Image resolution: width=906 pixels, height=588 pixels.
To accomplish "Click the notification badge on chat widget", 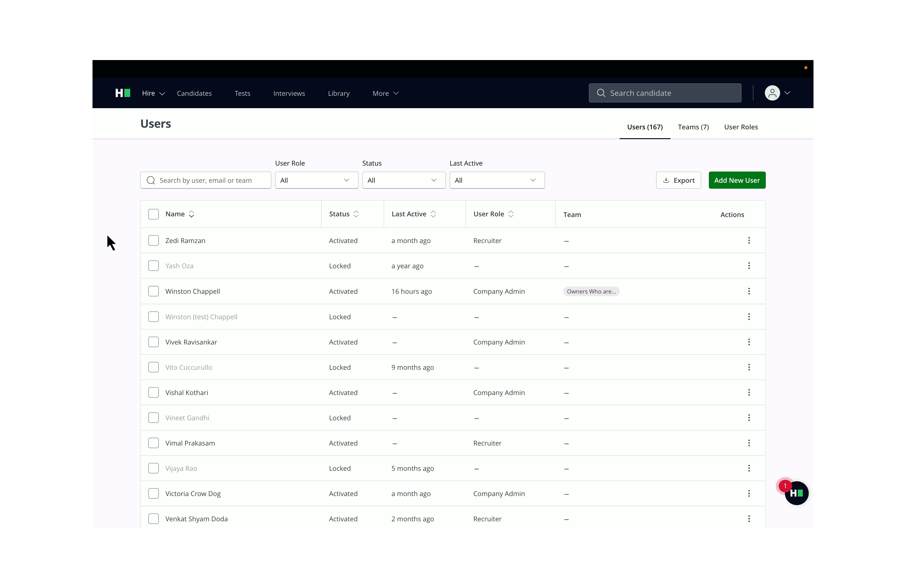I will pos(785,486).
